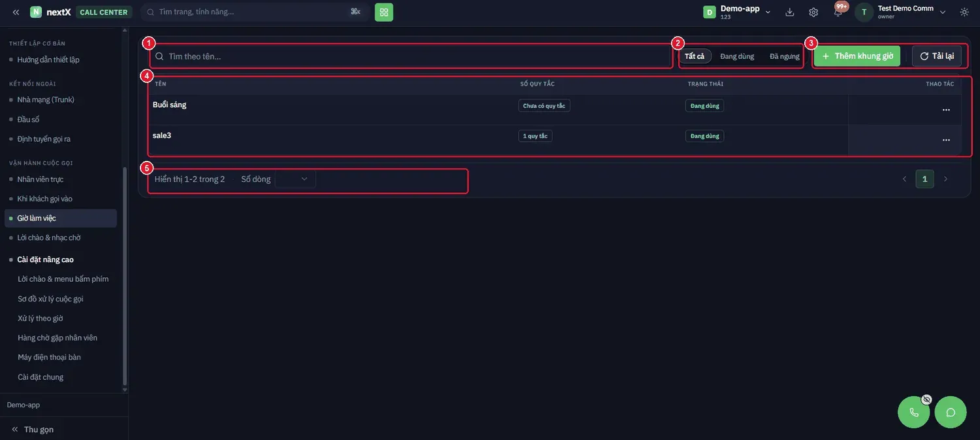Click the Buổi sáng row name

click(x=169, y=105)
